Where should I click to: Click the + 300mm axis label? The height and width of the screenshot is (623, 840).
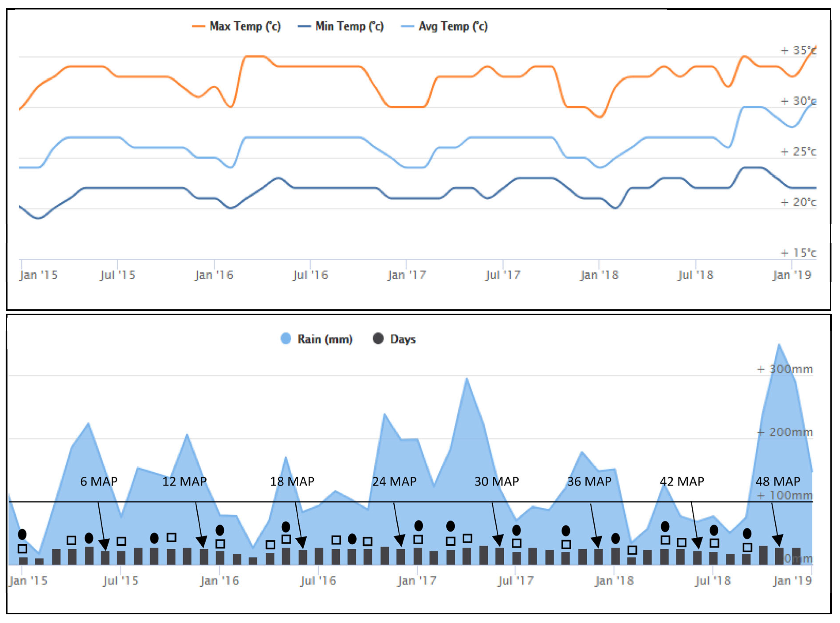(785, 369)
